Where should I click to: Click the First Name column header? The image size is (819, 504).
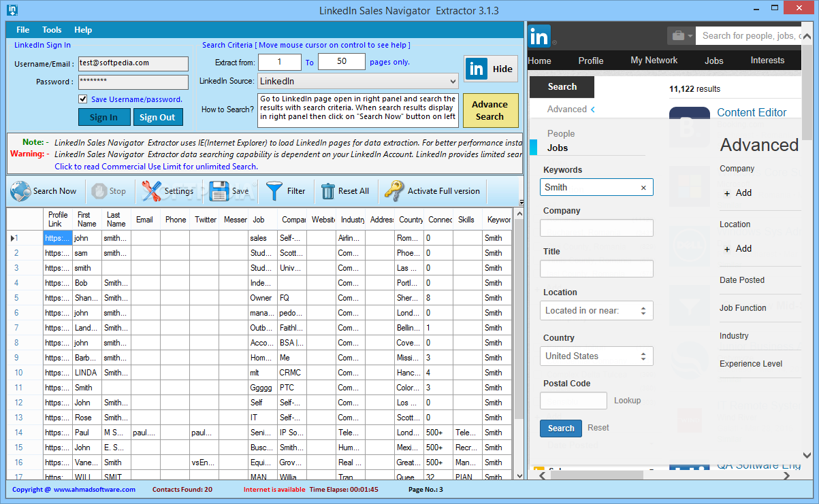(x=87, y=219)
